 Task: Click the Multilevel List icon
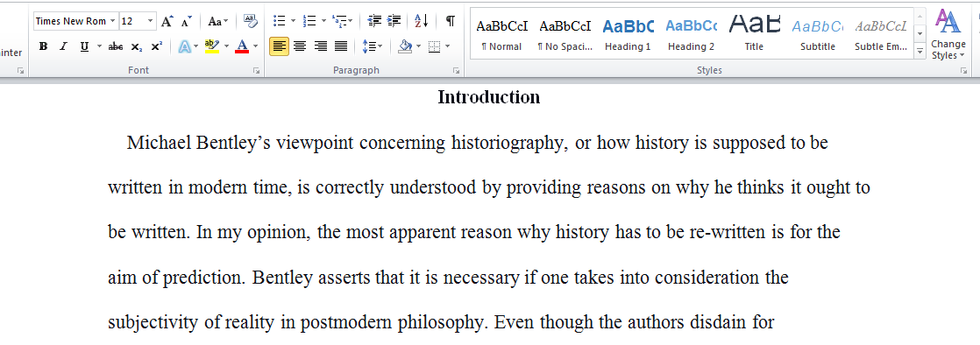point(338,21)
